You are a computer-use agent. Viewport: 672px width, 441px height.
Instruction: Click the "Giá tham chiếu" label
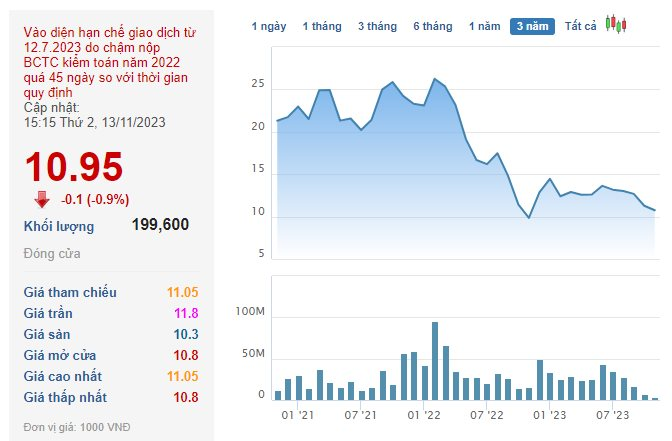tap(70, 292)
